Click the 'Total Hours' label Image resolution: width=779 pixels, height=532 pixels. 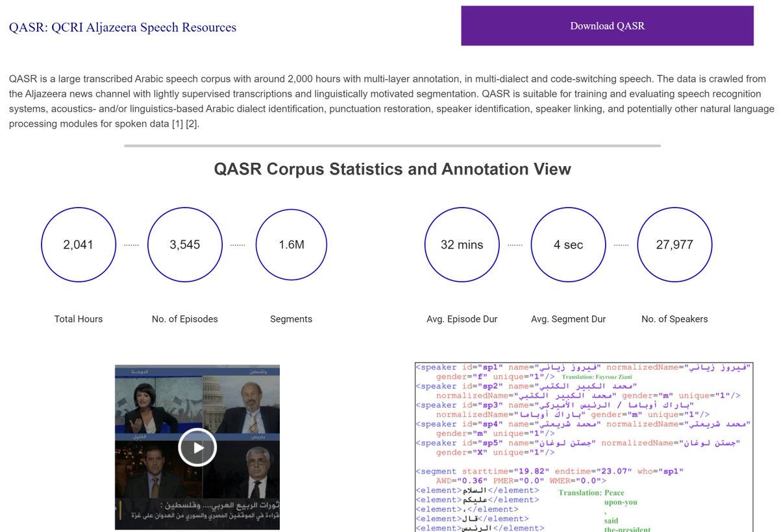coord(79,319)
